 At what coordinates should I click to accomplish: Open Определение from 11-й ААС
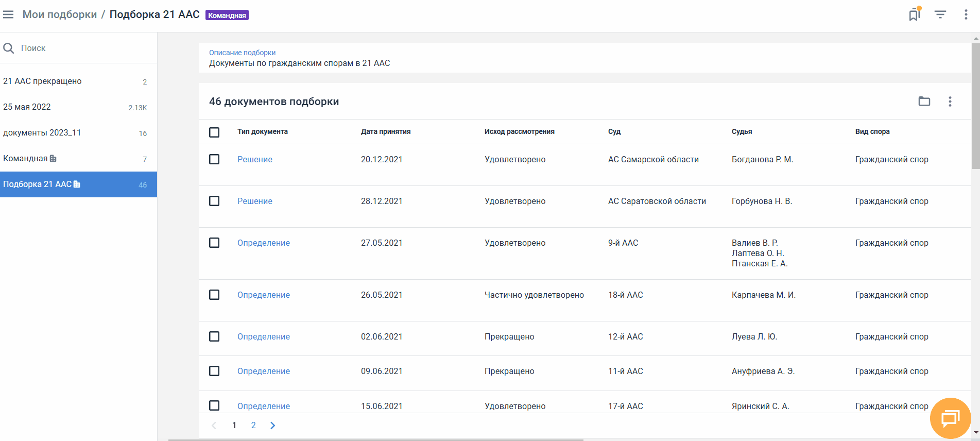264,371
